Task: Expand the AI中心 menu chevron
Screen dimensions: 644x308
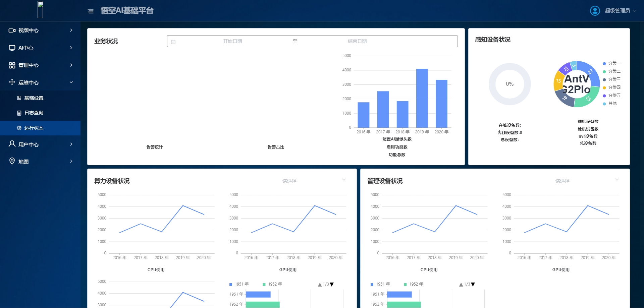Action: coord(71,48)
